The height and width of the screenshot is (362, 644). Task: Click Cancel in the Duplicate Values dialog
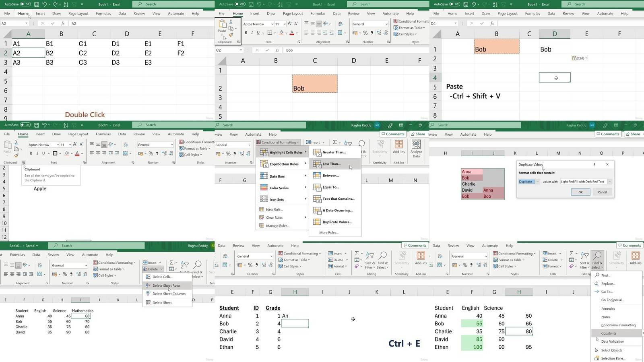point(603,192)
